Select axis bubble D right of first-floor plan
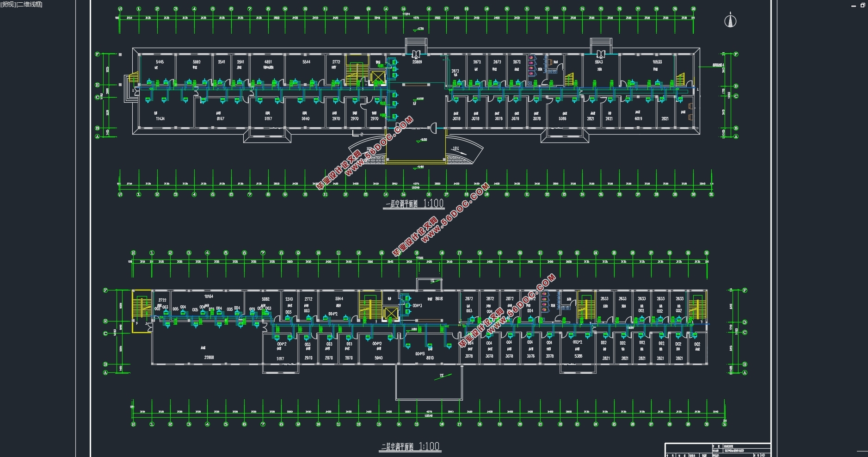 point(736,86)
